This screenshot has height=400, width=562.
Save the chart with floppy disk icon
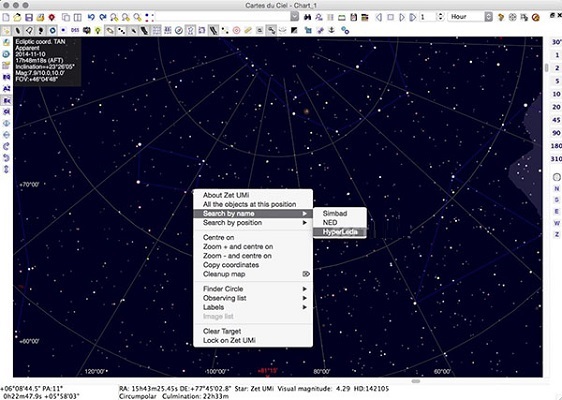click(29, 17)
